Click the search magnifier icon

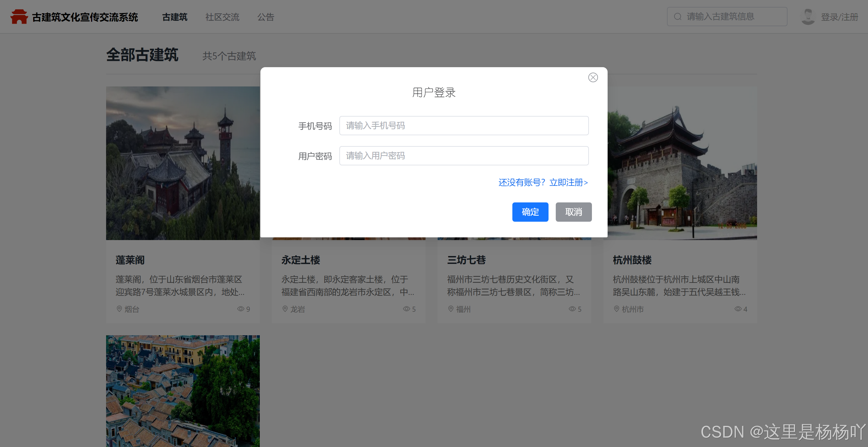(678, 17)
